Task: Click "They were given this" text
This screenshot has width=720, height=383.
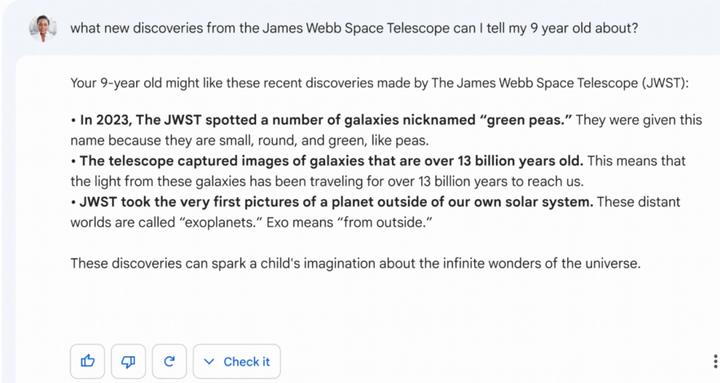Action: pyautogui.click(x=639, y=120)
